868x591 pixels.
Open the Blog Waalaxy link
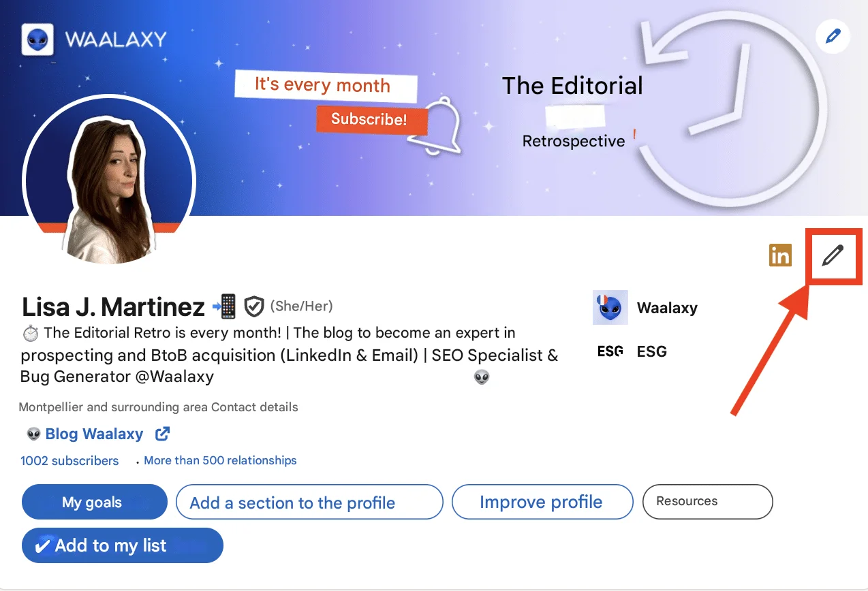[94, 434]
